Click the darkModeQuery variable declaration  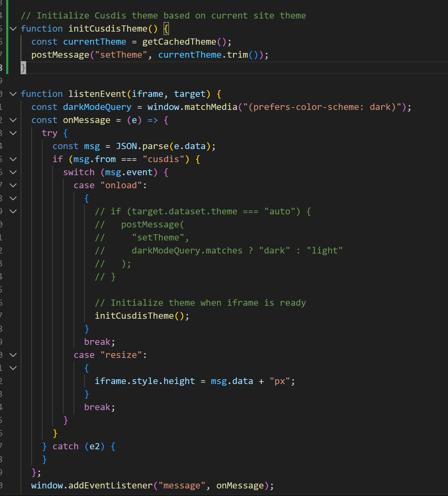point(97,107)
